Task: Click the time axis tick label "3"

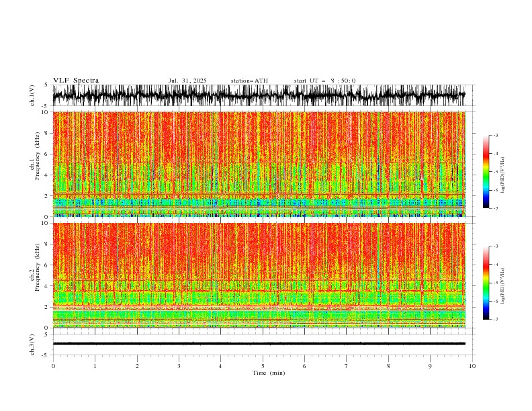Action: [x=179, y=366]
